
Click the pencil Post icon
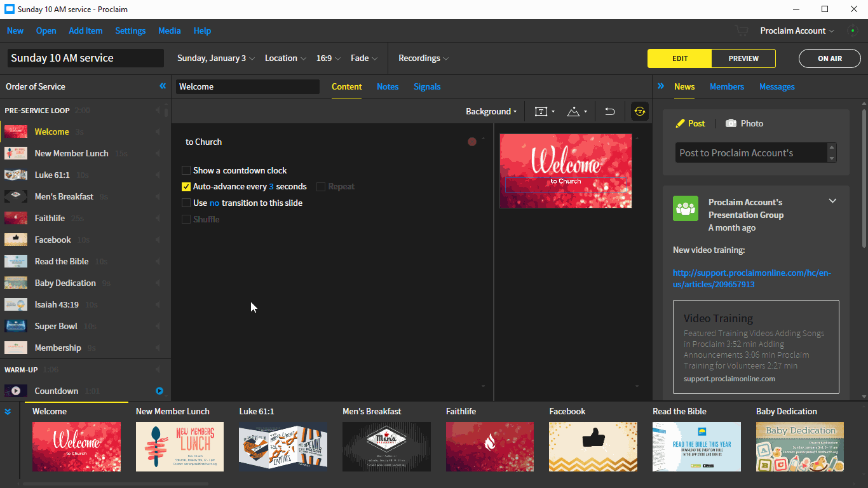680,123
